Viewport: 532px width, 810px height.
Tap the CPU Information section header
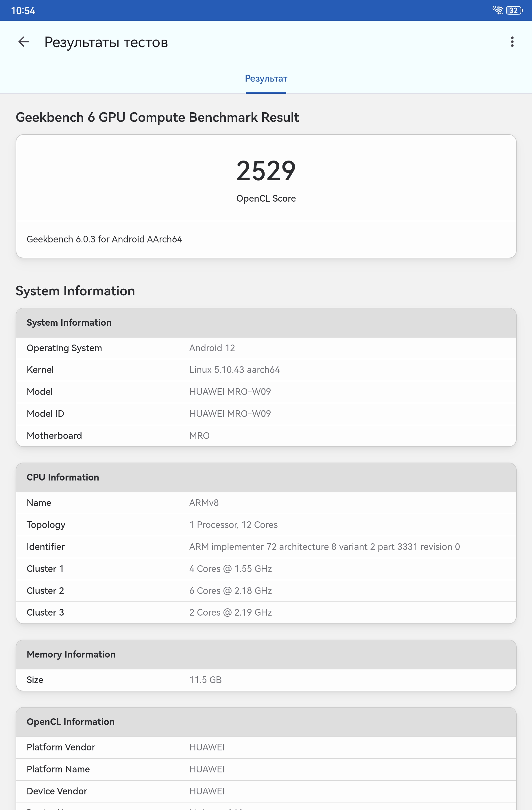click(266, 478)
